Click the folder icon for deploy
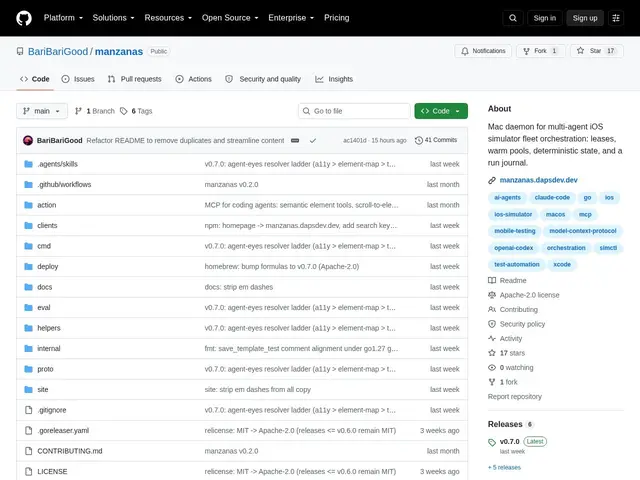Image resolution: width=640 pixels, height=480 pixels. [28, 267]
